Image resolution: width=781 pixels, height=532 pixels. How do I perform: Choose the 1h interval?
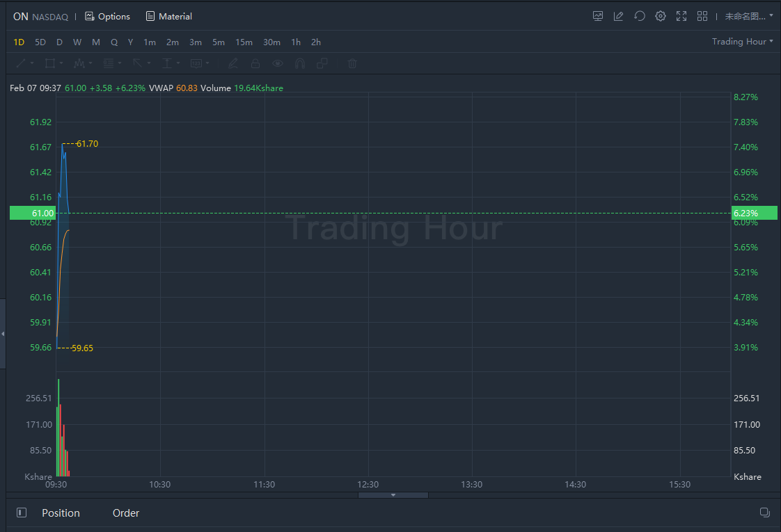(296, 42)
